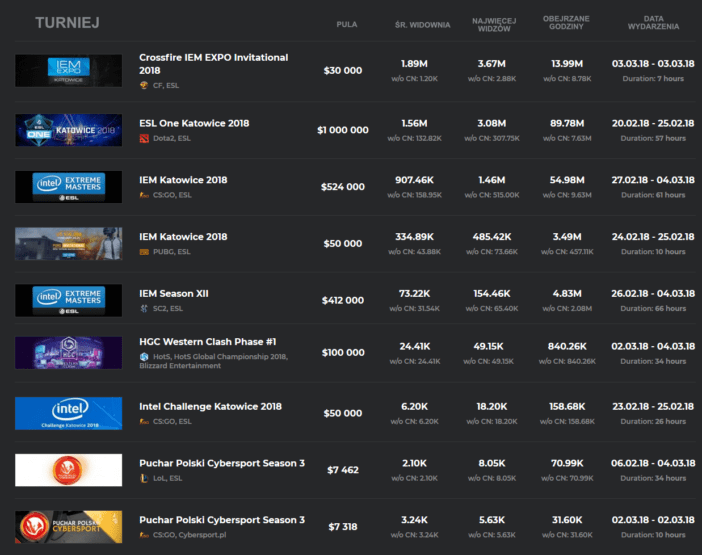Click the 06.02.18 - 04.03.18 event date
Viewport: 702px width, 555px height.
coord(653,463)
